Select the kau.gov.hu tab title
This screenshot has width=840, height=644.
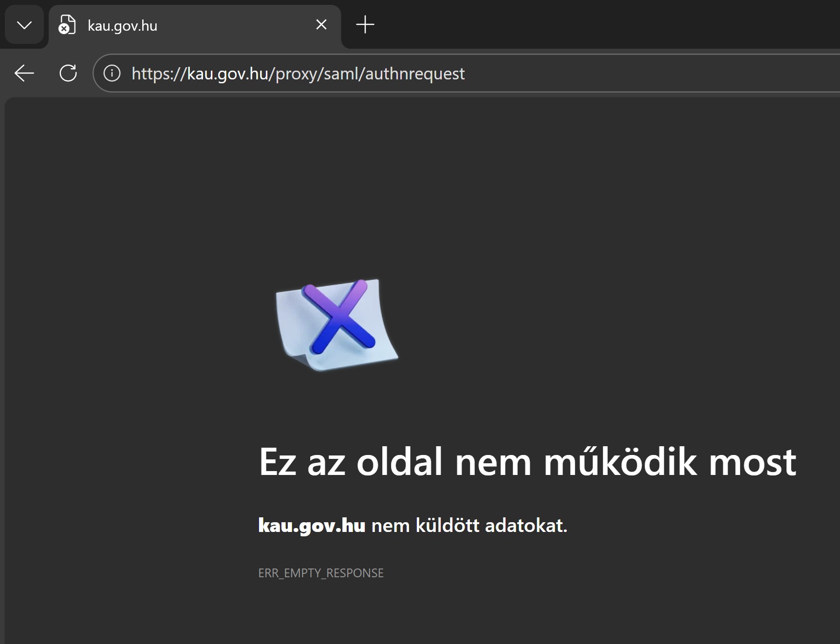click(122, 26)
